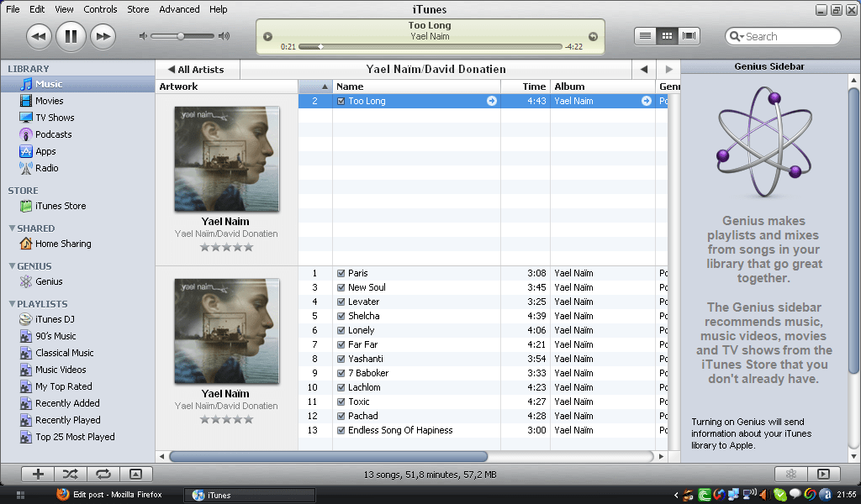The width and height of the screenshot is (861, 504).
Task: Switch to Cover Flow view
Action: 687,36
